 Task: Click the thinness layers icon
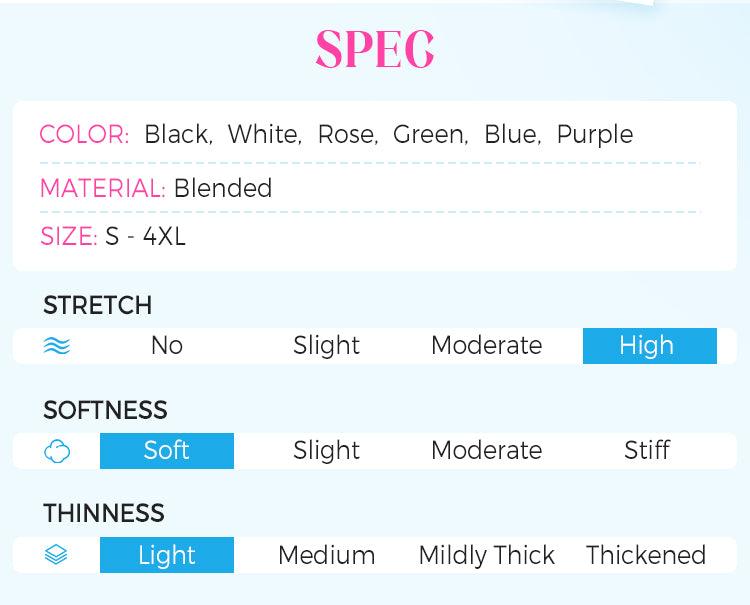point(57,555)
